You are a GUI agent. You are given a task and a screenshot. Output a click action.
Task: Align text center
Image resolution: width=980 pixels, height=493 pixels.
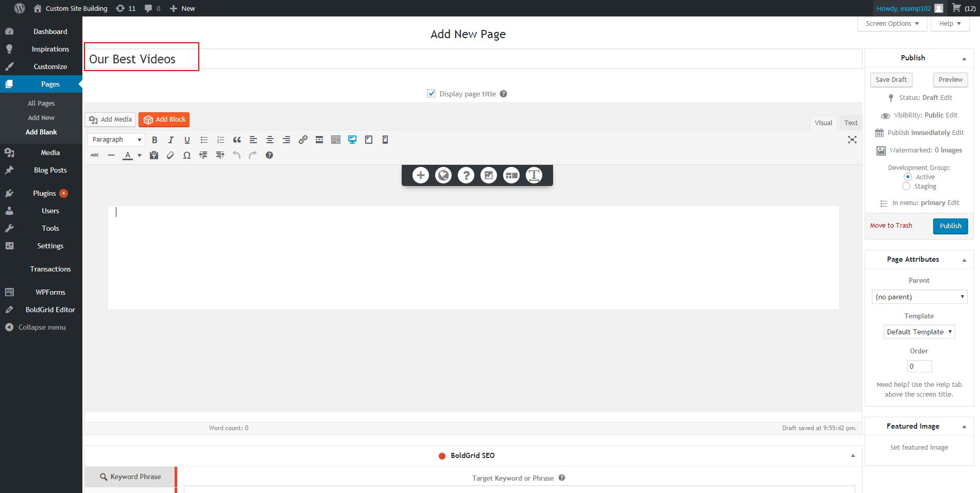270,140
